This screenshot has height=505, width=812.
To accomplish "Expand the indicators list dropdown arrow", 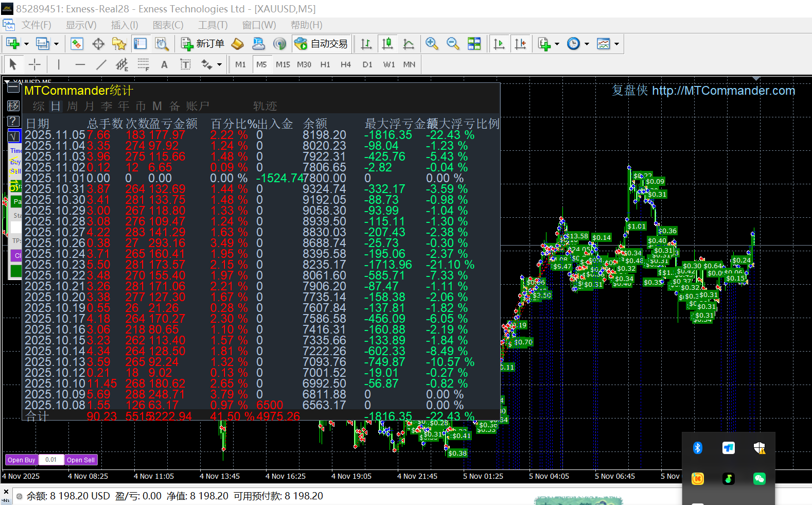I will (x=557, y=44).
